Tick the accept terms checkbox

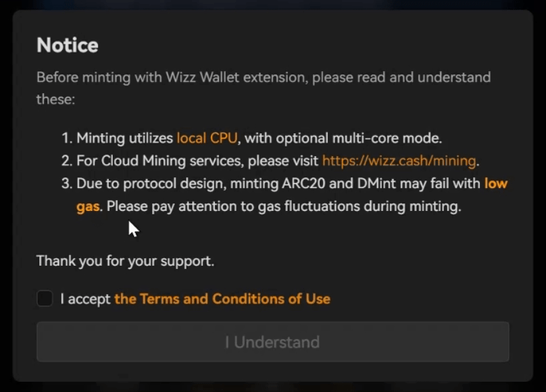click(45, 299)
